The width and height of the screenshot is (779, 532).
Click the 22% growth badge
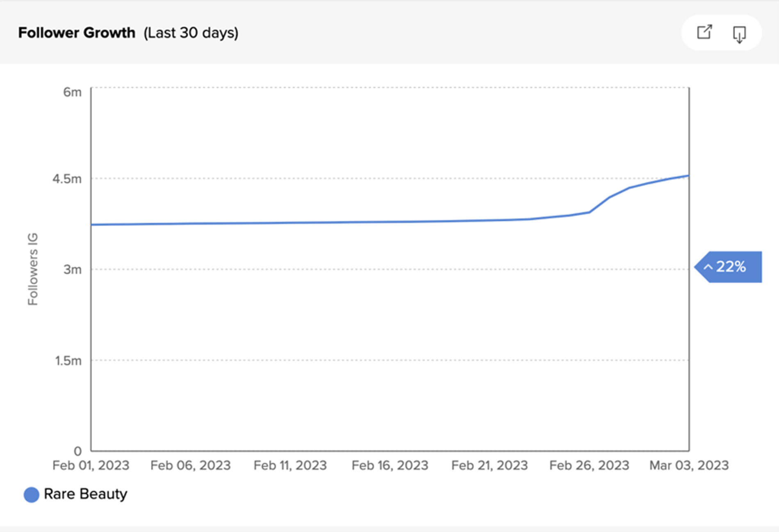(730, 267)
